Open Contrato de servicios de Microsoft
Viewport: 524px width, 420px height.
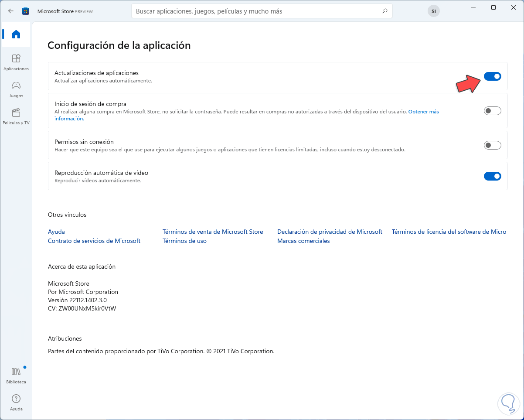coord(94,241)
